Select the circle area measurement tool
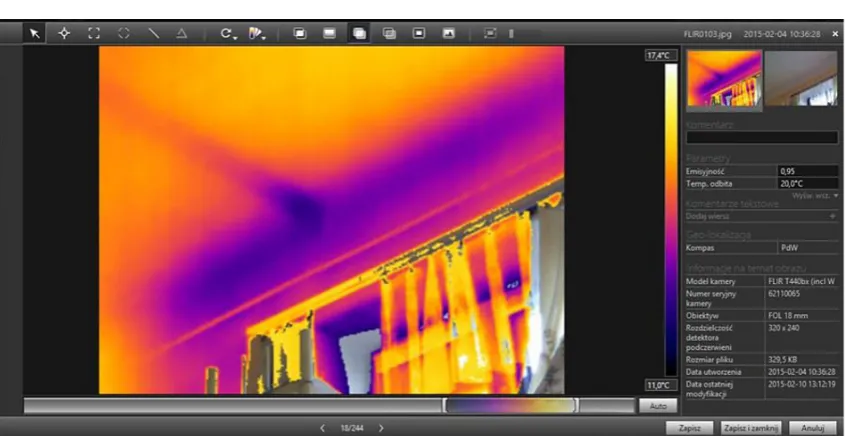Image resolution: width=845 pixels, height=436 pixels. 123,33
